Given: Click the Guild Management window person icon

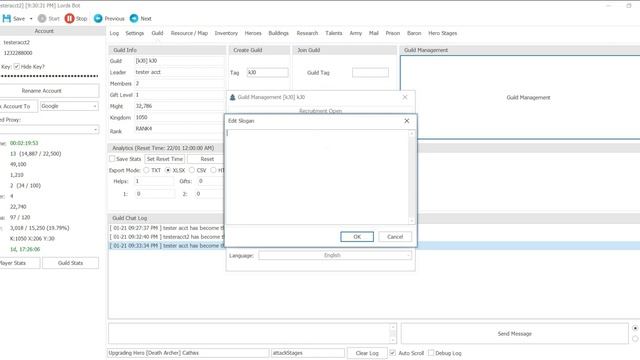Looking at the screenshot, I should tap(233, 97).
